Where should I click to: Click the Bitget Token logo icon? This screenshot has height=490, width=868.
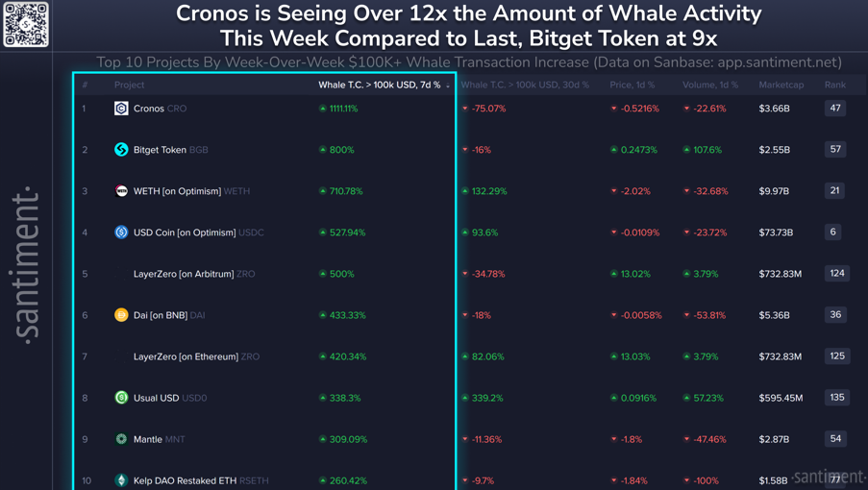[121, 150]
